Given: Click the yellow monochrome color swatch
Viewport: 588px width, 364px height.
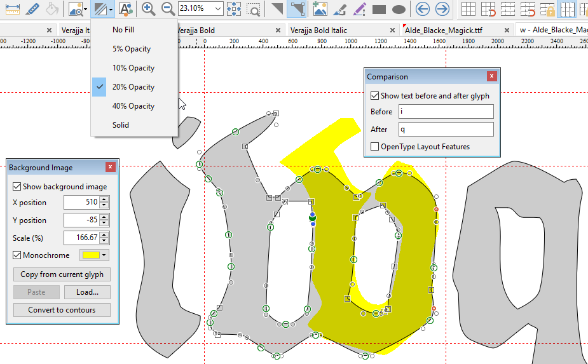Looking at the screenshot, I should click(x=91, y=255).
